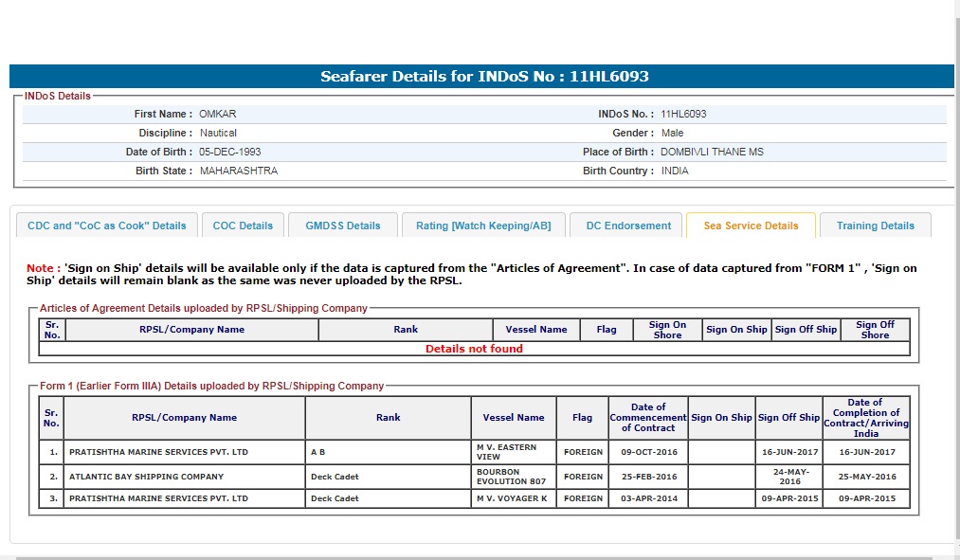This screenshot has width=960, height=560.
Task: Select the M V. EASTERN VIEW vessel cell
Action: (x=513, y=452)
